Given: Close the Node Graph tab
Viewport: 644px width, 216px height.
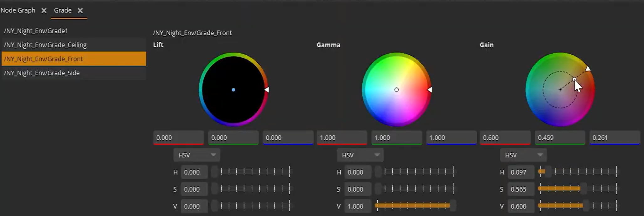Looking at the screenshot, I should click(x=44, y=11).
